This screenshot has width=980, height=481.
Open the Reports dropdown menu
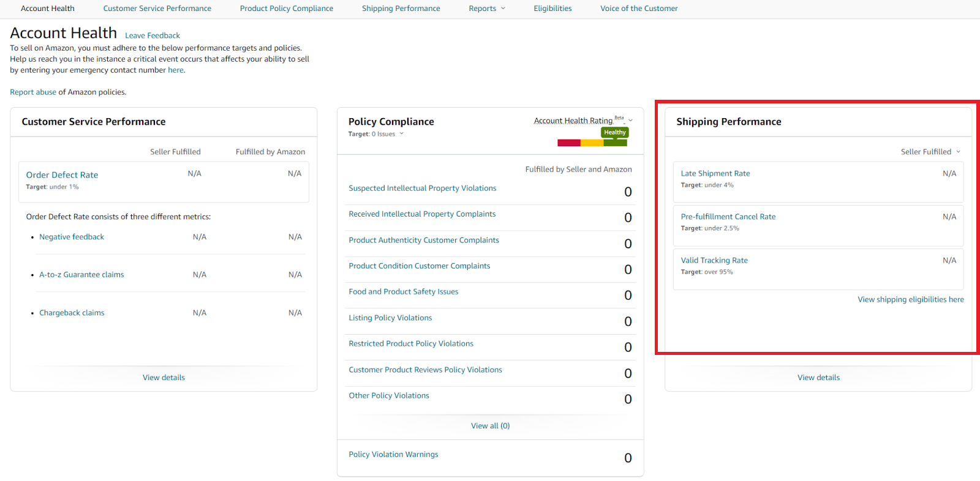[486, 9]
